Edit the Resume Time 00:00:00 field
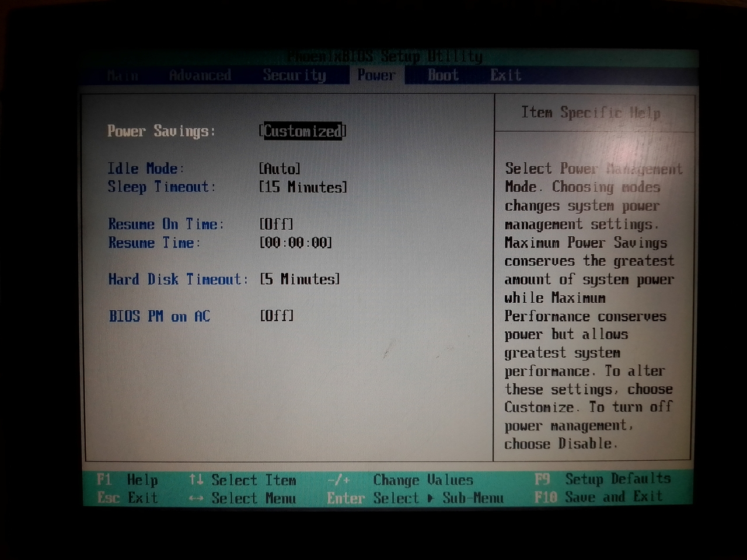 (295, 243)
